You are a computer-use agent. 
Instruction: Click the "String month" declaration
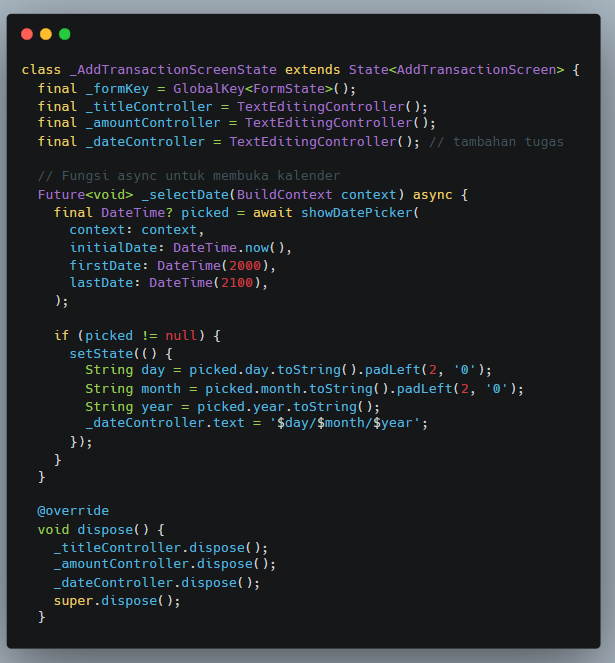point(133,389)
